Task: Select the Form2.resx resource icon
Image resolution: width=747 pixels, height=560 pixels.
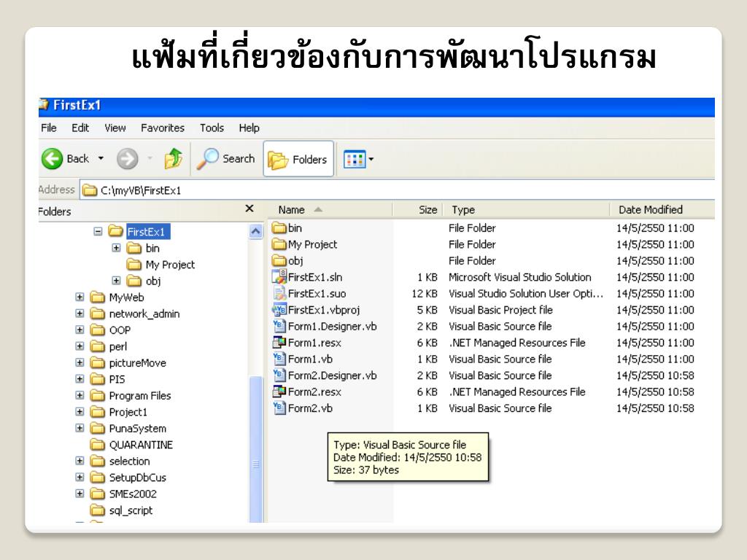Action: tap(279, 392)
